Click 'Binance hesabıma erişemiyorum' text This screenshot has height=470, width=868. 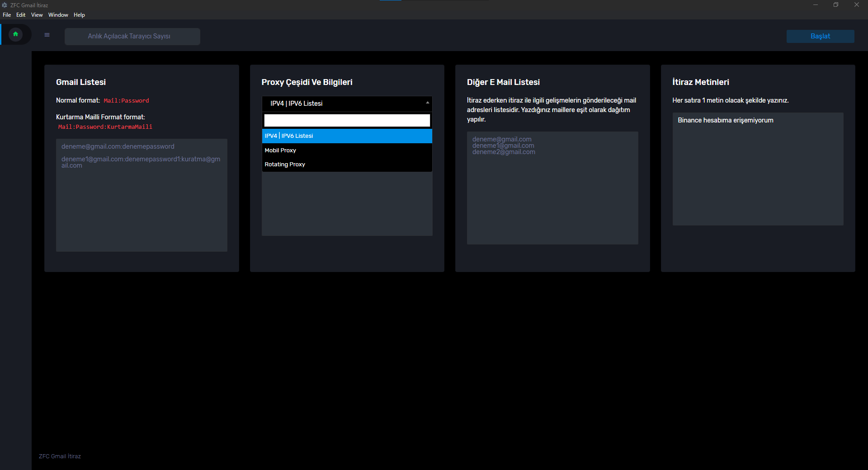click(x=725, y=120)
